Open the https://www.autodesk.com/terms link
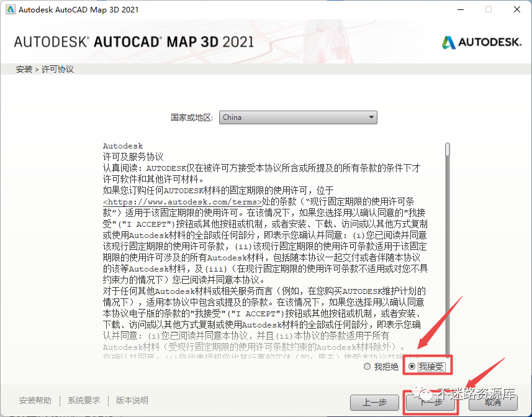The image size is (532, 417). (183, 202)
